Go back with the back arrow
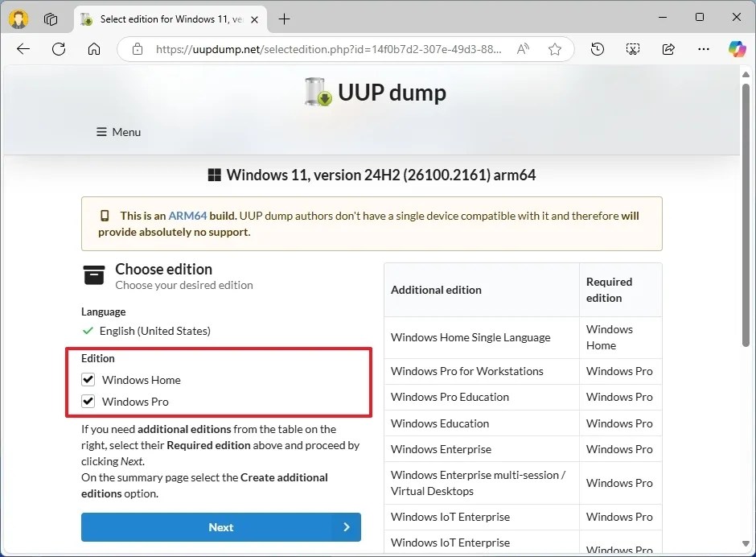Screen dimensions: 756x557 coord(23,49)
